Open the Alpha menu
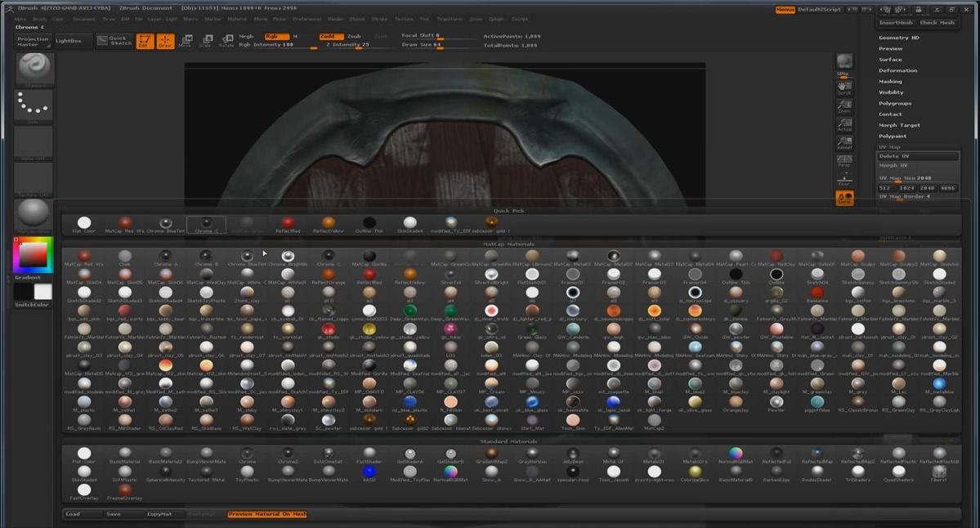Screen dimensions: 980x528 tap(20, 20)
